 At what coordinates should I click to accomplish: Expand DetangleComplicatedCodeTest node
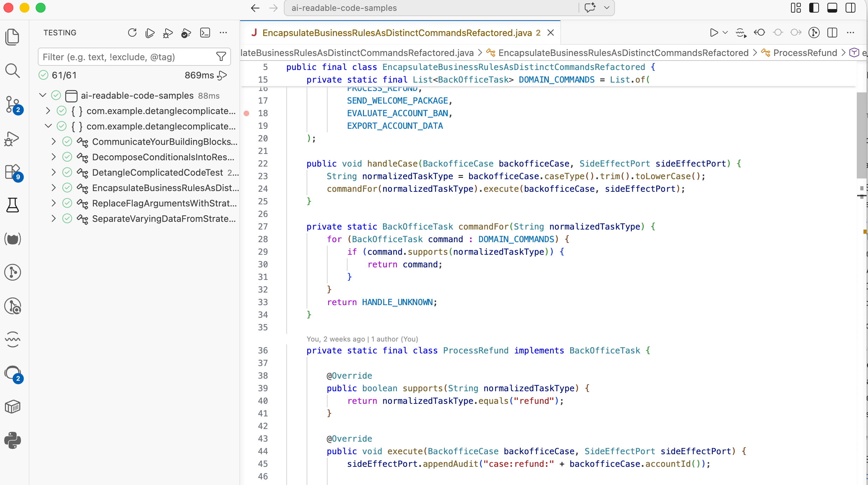tap(54, 173)
